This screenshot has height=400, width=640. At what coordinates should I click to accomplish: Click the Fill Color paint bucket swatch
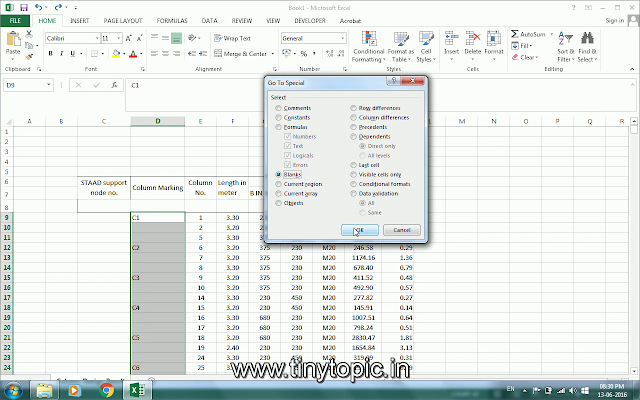tap(116, 53)
